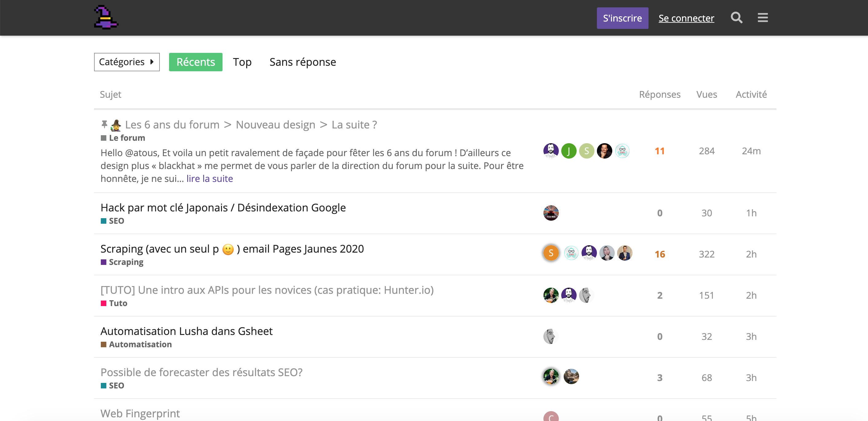The width and height of the screenshot is (868, 421).
Task: Open topic Hack par mot clé Japonais
Action: (223, 207)
